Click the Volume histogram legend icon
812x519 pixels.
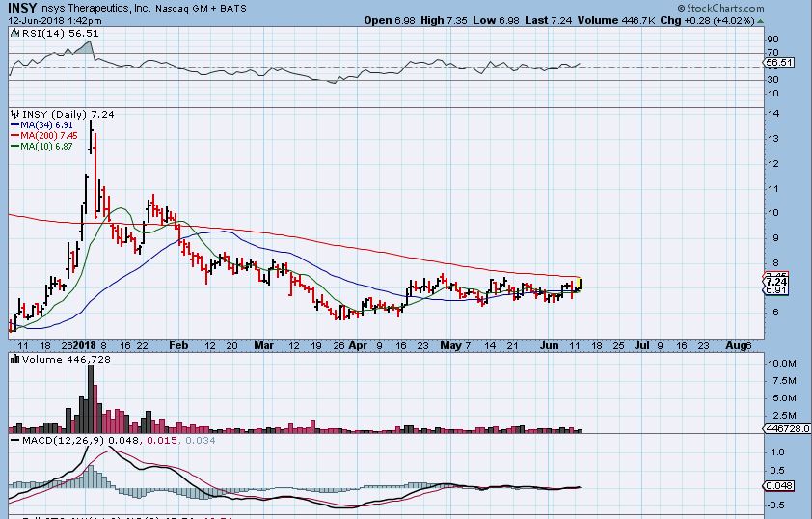[x=15, y=359]
